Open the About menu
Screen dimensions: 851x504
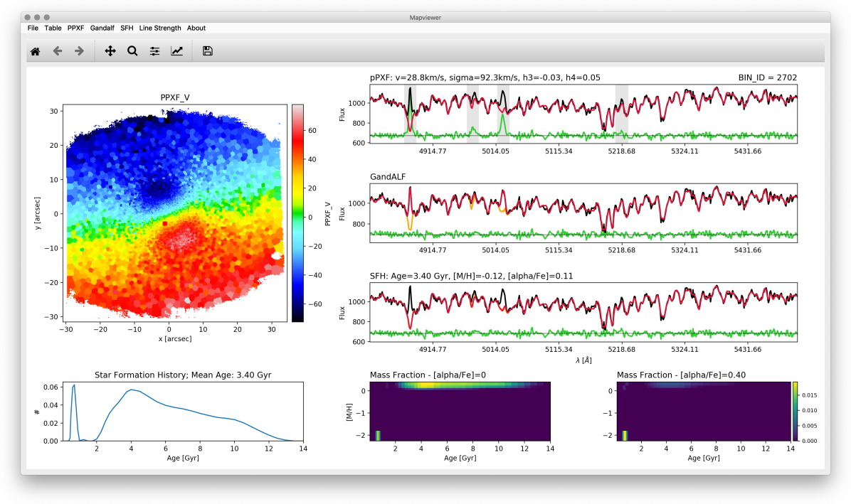tap(196, 28)
